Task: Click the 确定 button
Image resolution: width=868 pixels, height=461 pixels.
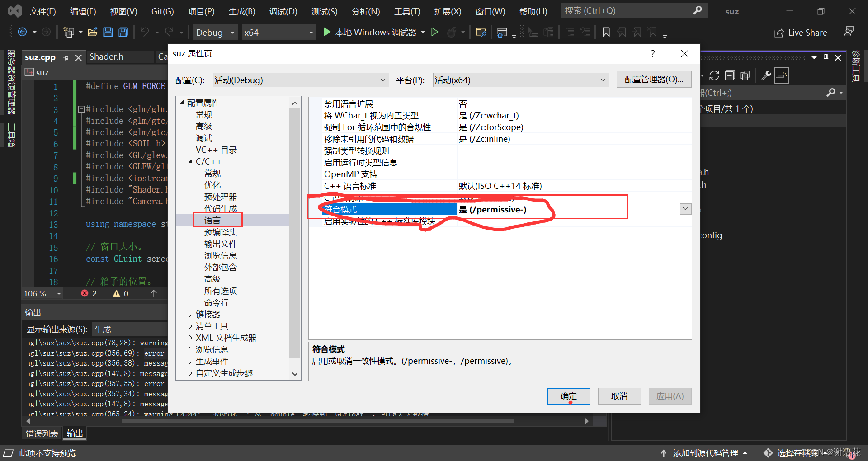Action: coord(568,396)
